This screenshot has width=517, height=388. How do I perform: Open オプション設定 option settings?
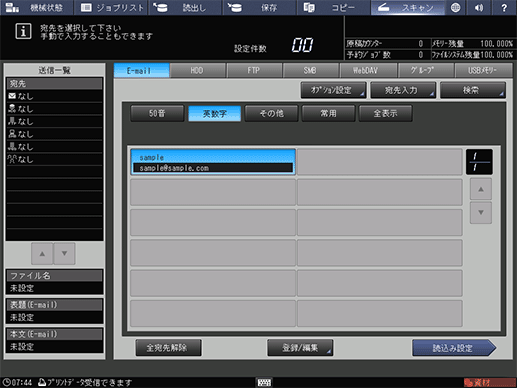point(333,90)
